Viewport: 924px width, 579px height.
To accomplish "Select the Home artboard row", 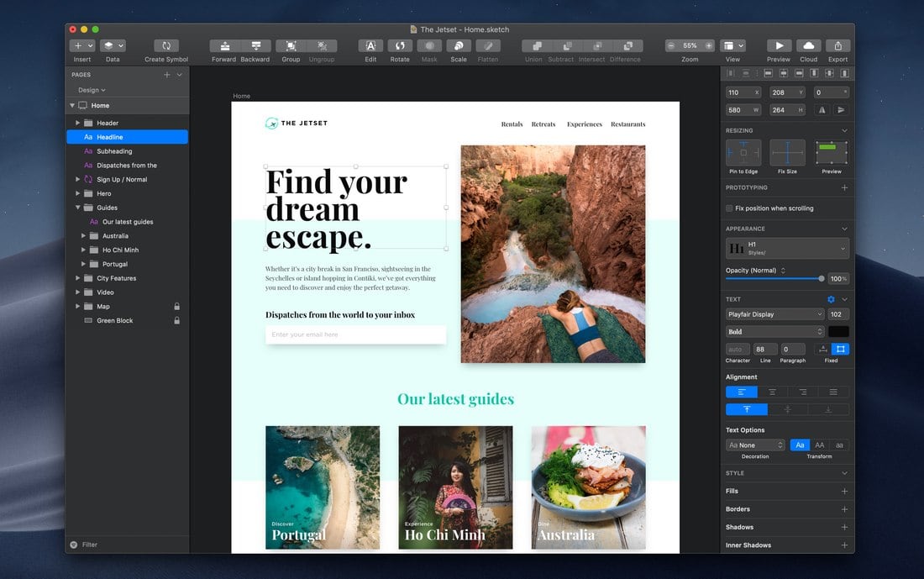I will (128, 106).
